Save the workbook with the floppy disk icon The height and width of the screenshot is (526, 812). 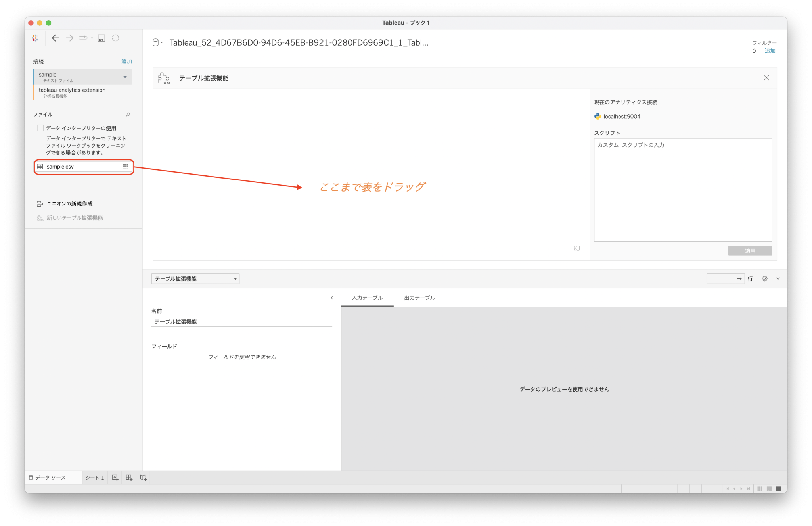101,38
